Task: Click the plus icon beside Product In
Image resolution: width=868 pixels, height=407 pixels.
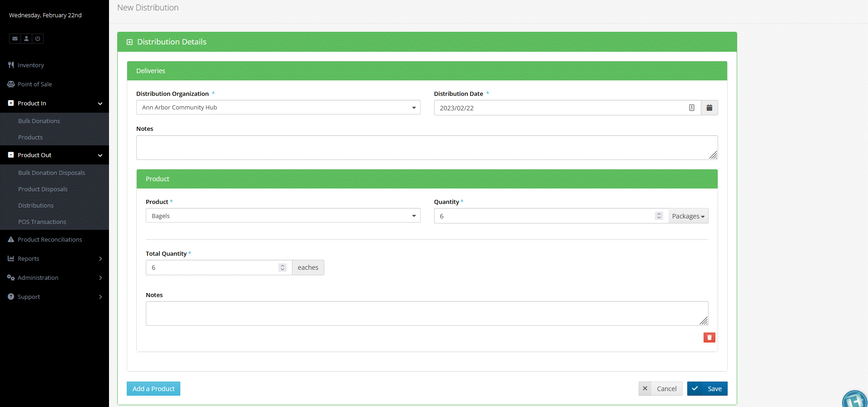Action: tap(11, 103)
